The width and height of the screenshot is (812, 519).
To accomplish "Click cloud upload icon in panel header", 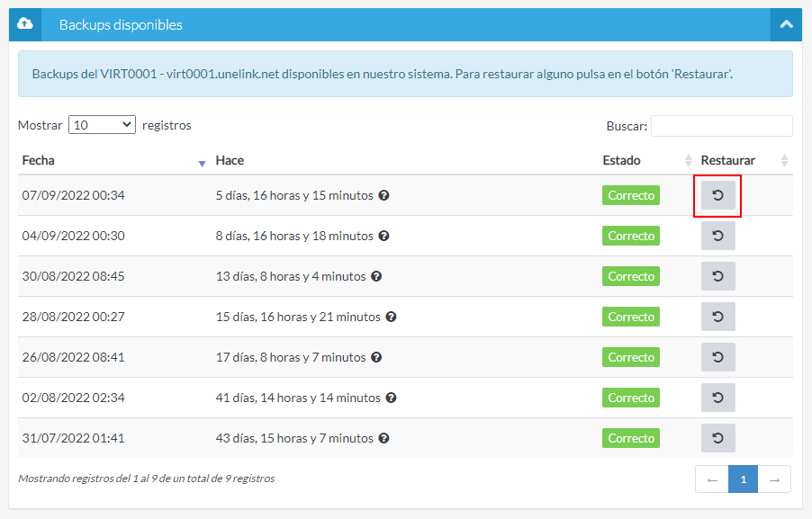I will (x=25, y=24).
